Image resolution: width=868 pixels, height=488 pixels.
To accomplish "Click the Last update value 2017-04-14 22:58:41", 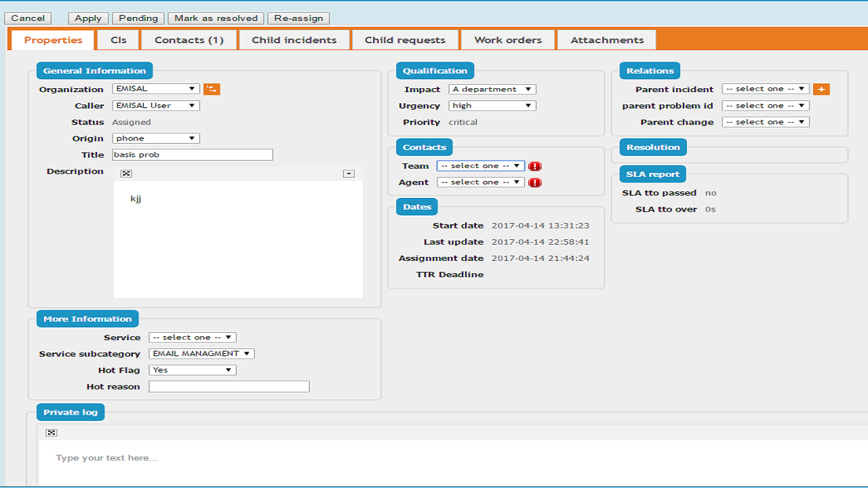I will [x=540, y=242].
